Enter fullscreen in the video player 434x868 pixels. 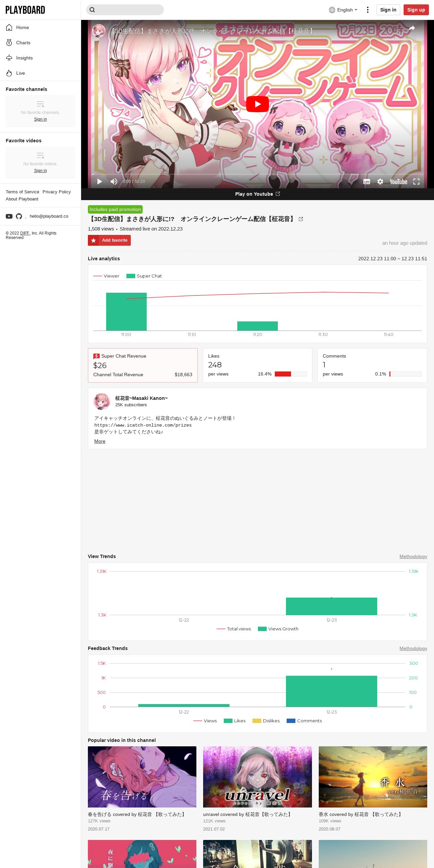pos(416,182)
